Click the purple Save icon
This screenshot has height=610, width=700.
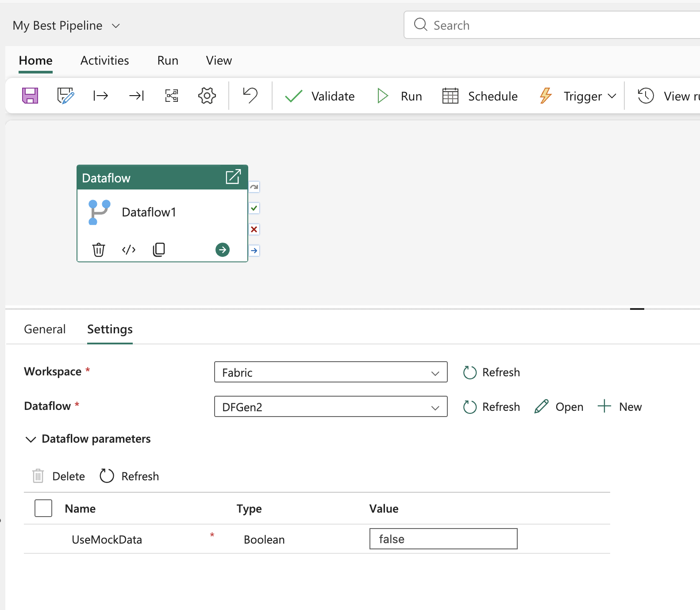point(30,96)
